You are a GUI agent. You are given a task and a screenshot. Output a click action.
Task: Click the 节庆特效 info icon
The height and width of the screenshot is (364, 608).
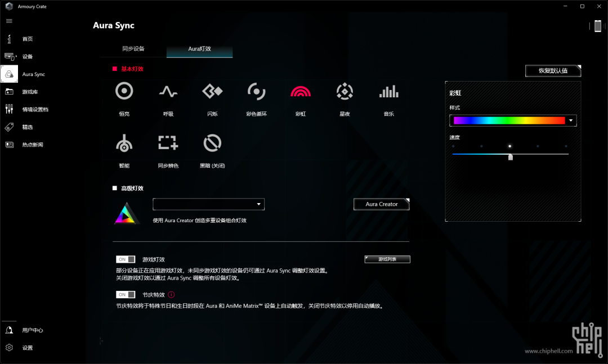(x=171, y=295)
